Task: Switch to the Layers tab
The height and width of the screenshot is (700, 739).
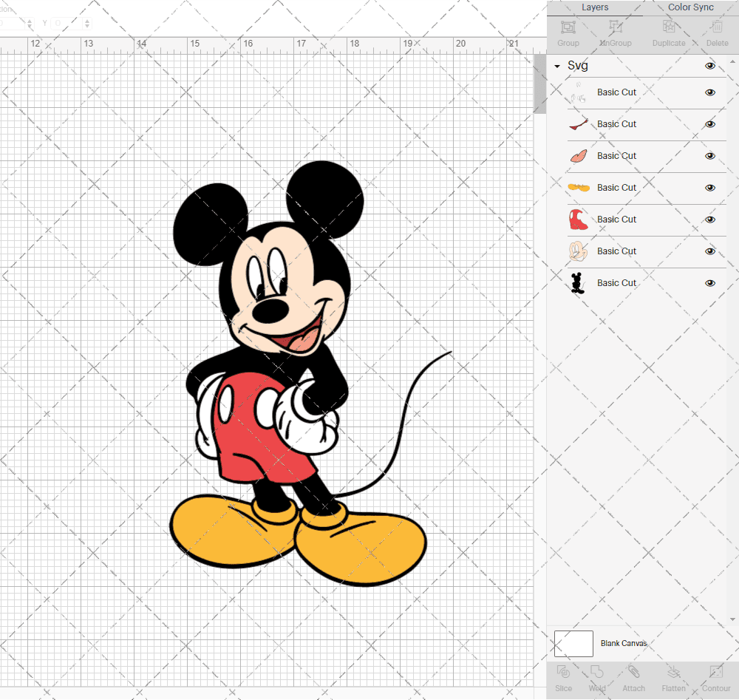Action: coord(594,7)
